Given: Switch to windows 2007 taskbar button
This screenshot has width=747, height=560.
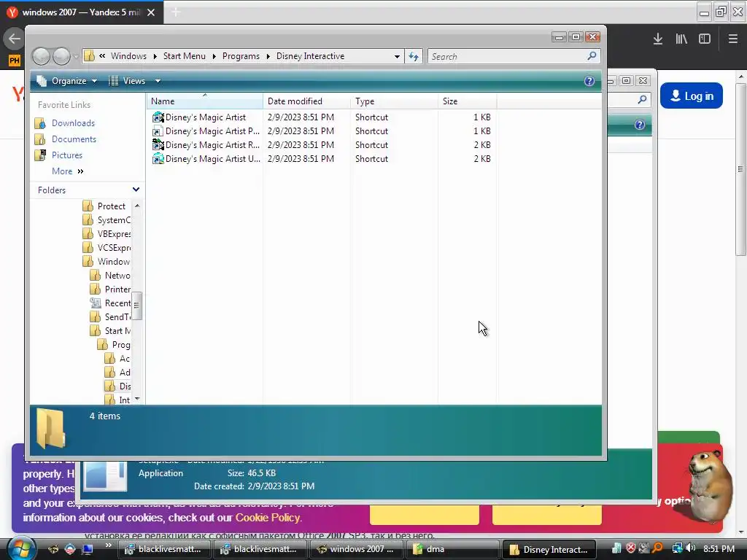Looking at the screenshot, I should pyautogui.click(x=356, y=549).
